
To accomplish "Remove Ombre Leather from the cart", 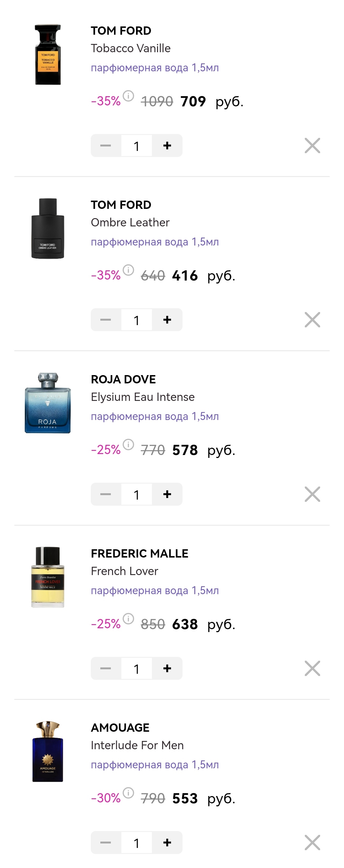I will (x=312, y=320).
